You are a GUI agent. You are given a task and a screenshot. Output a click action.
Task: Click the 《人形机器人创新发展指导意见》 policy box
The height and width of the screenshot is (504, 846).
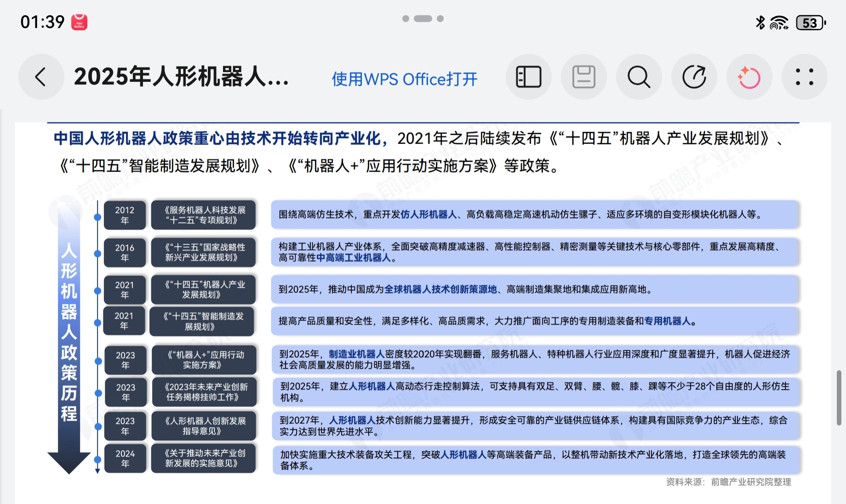[x=205, y=426]
